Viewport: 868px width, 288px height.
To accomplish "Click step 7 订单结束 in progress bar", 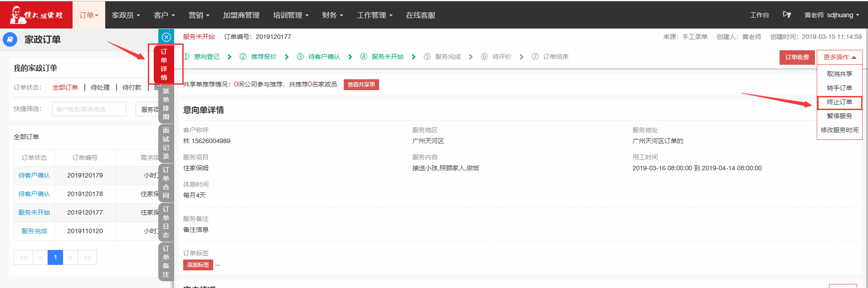I will point(550,57).
